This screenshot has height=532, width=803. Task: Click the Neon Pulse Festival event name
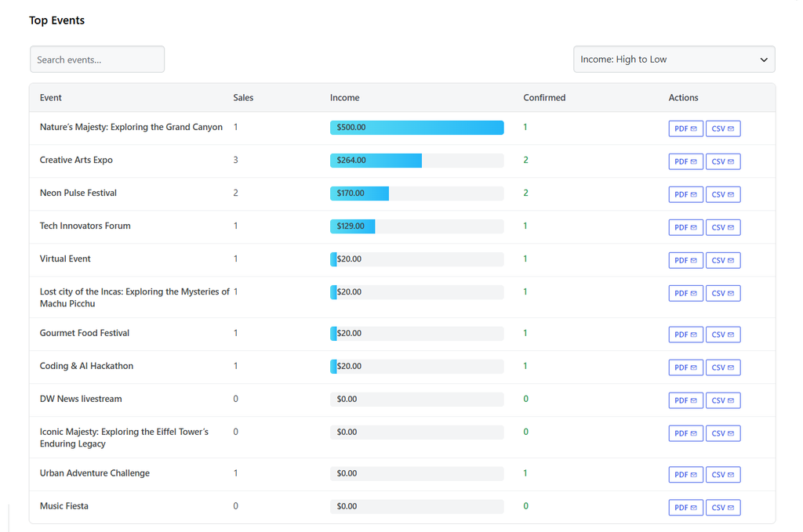click(x=78, y=193)
